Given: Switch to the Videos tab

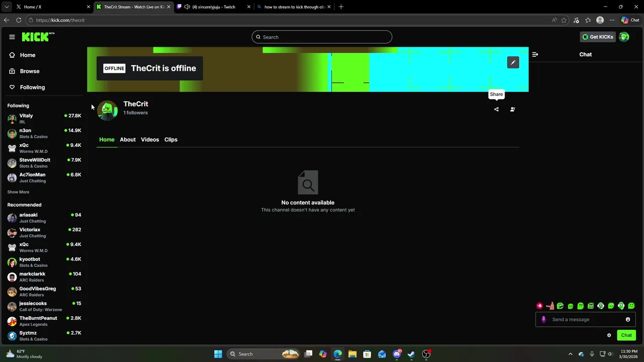Looking at the screenshot, I should pyautogui.click(x=150, y=139).
